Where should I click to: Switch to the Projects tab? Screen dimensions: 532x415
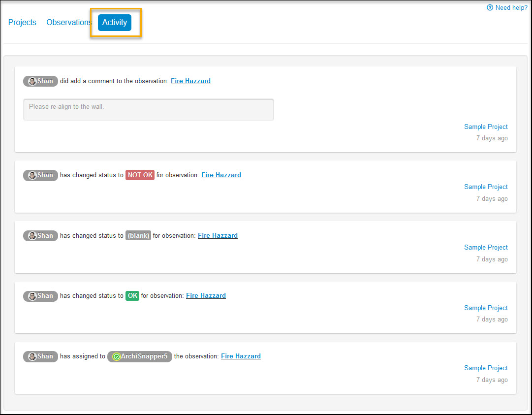[x=22, y=23]
